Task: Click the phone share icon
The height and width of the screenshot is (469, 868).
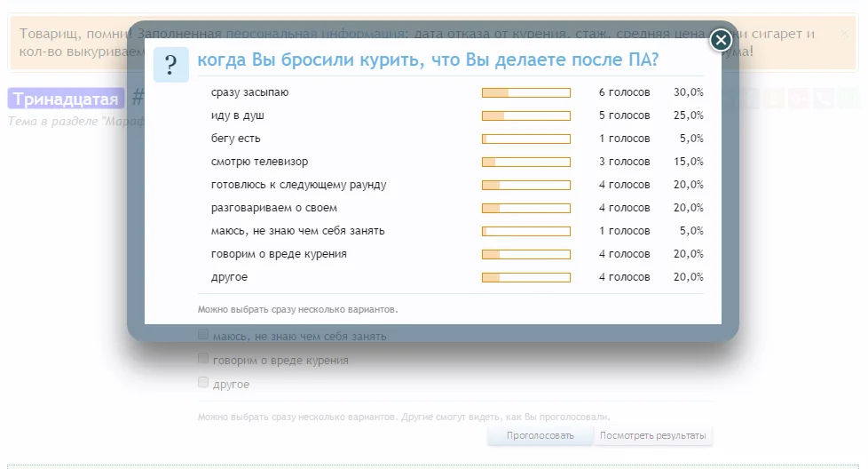Action: coord(825,99)
